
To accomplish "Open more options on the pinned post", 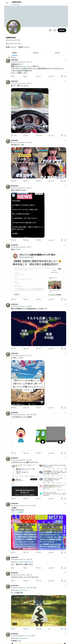I will pos(65,60).
